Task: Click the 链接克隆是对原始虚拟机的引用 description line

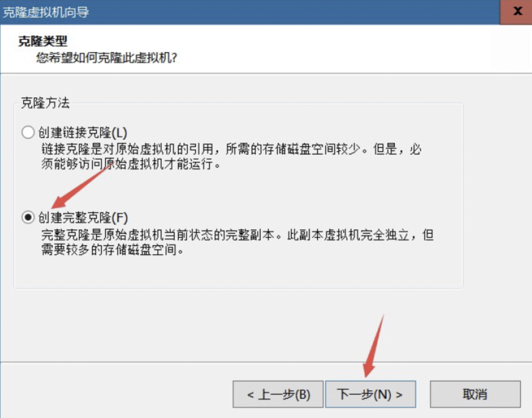Action: [x=231, y=149]
